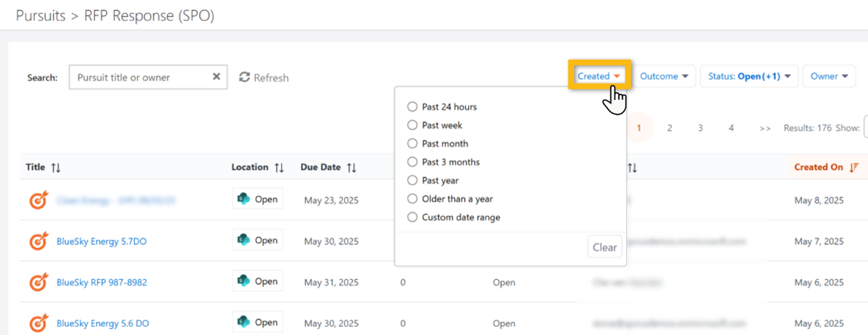Open the BlueSky RFP 987-8982 pursuit link

coord(102,282)
